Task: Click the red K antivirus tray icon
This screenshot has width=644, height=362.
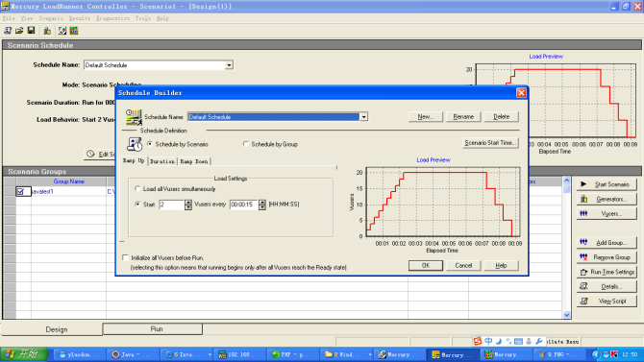Action: coord(615,354)
